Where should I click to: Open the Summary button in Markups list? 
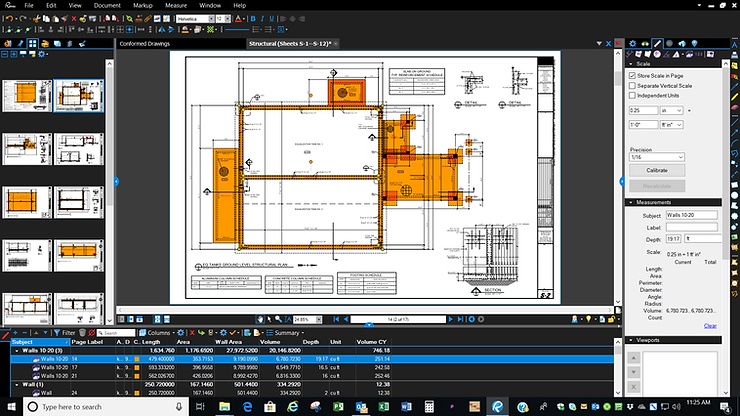[x=285, y=333]
